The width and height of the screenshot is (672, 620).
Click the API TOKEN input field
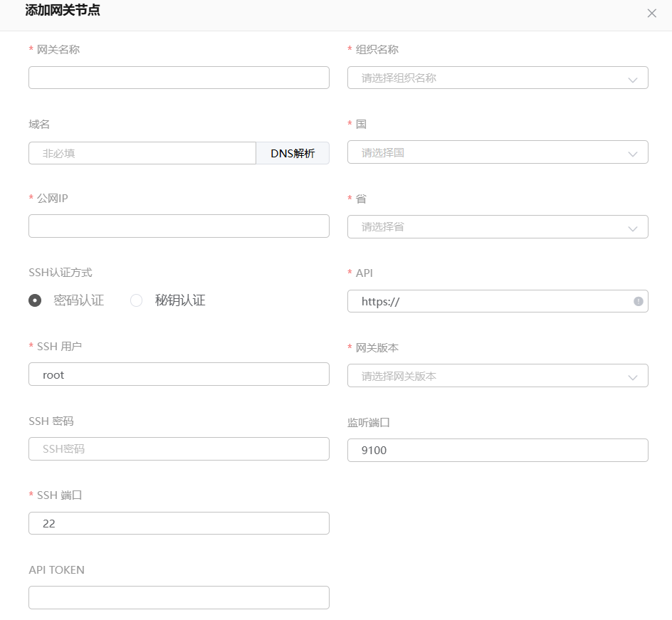click(179, 598)
